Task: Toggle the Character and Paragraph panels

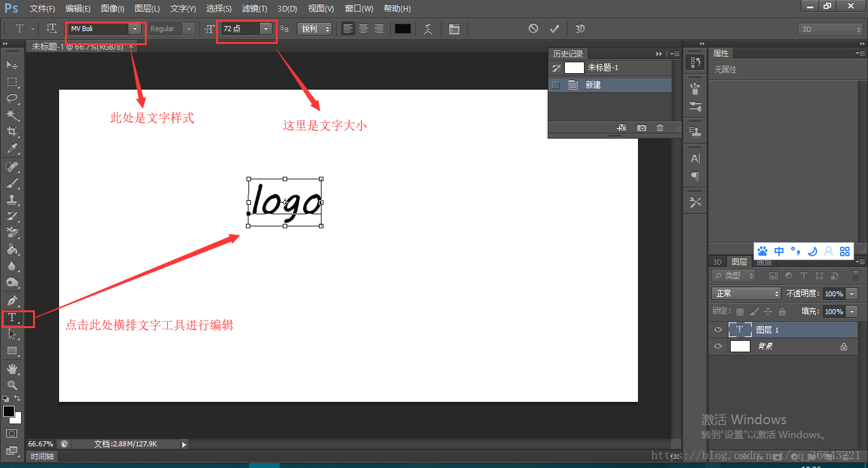Action: [x=454, y=29]
